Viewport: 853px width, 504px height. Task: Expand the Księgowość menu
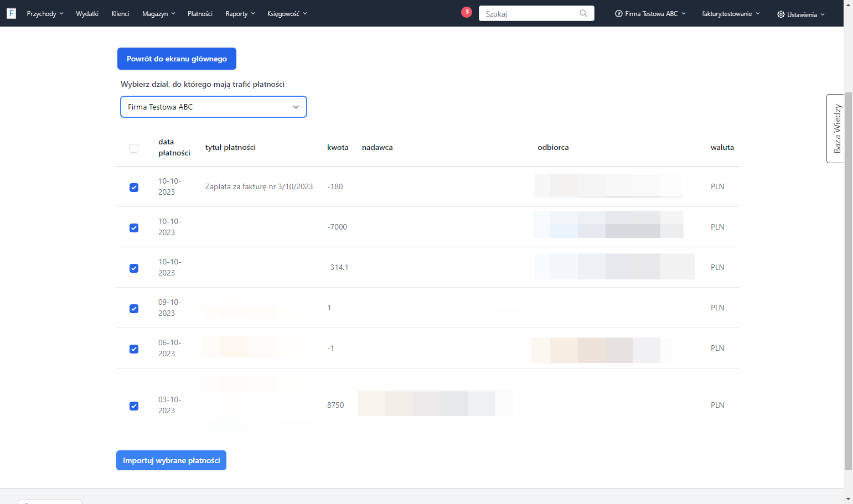tap(287, 13)
